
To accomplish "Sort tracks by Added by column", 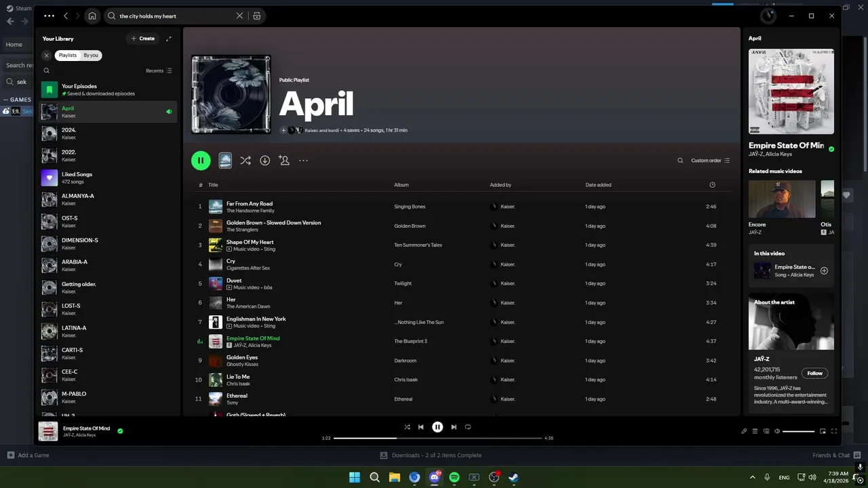I will (x=500, y=184).
